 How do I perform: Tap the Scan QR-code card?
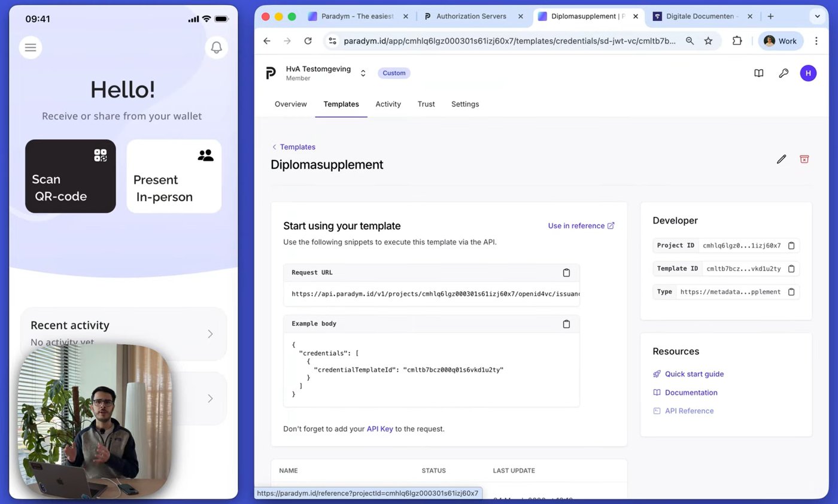click(71, 176)
